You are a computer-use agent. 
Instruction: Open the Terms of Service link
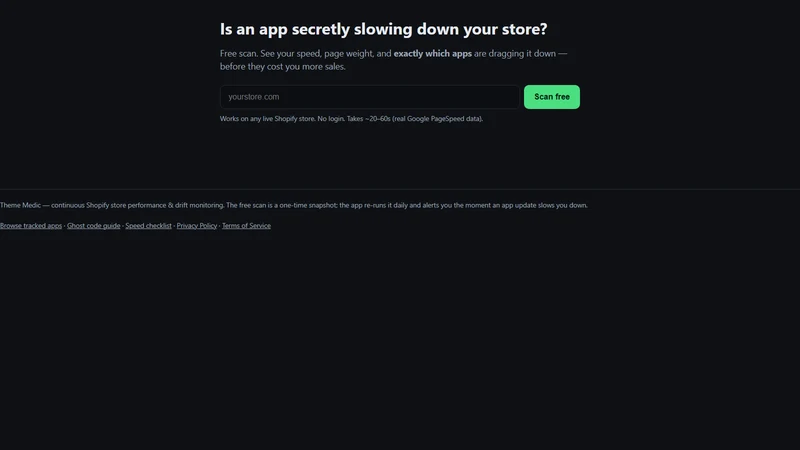pos(246,226)
